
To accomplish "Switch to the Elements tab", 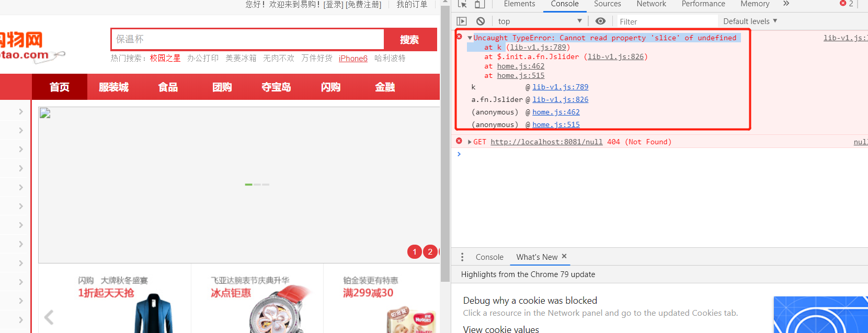I will (x=519, y=4).
